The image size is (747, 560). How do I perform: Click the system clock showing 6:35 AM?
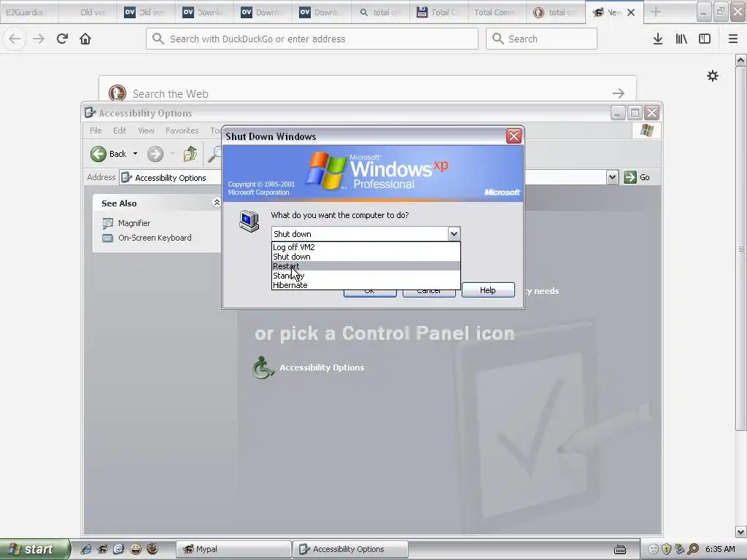(720, 549)
